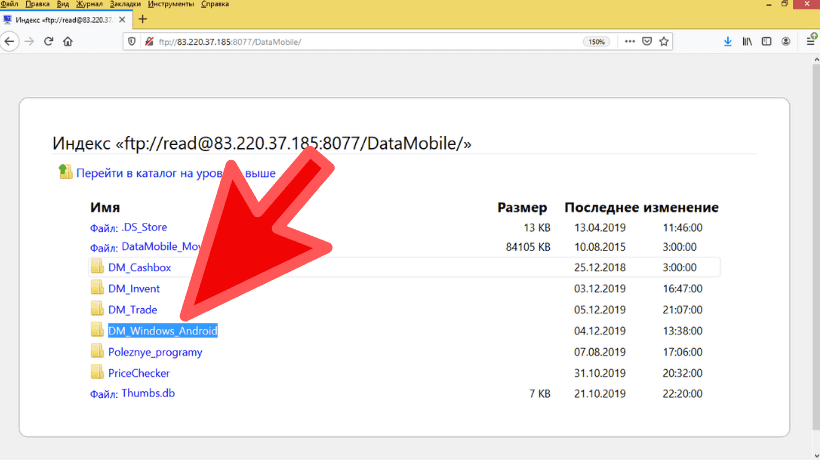Click the DM_Cashbox folder icon
This screenshot has width=820, height=460.
[x=97, y=266]
